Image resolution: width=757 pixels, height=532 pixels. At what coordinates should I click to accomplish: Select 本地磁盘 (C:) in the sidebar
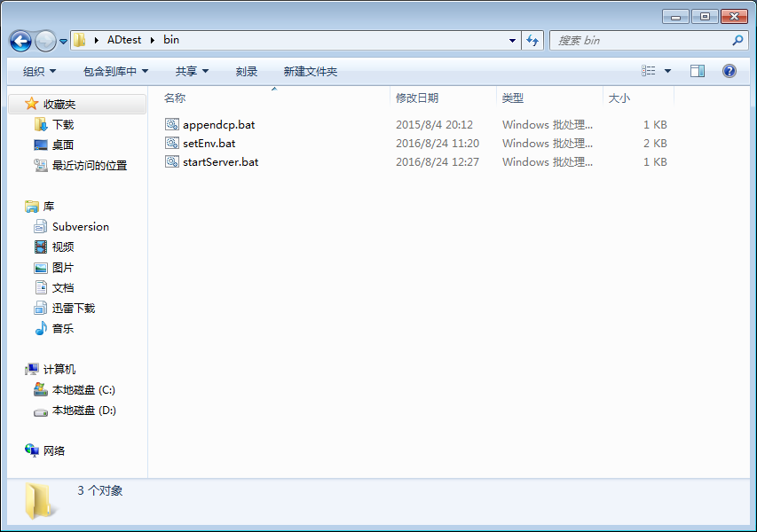[83, 389]
